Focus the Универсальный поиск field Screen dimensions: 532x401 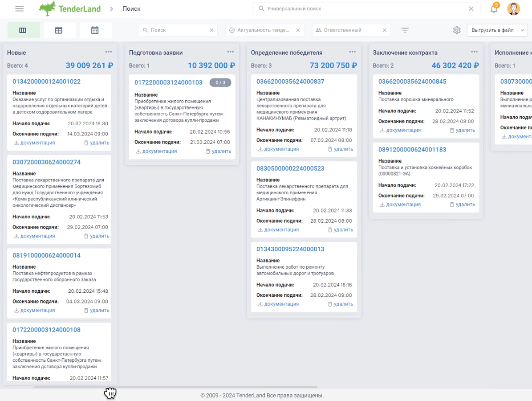click(x=363, y=9)
